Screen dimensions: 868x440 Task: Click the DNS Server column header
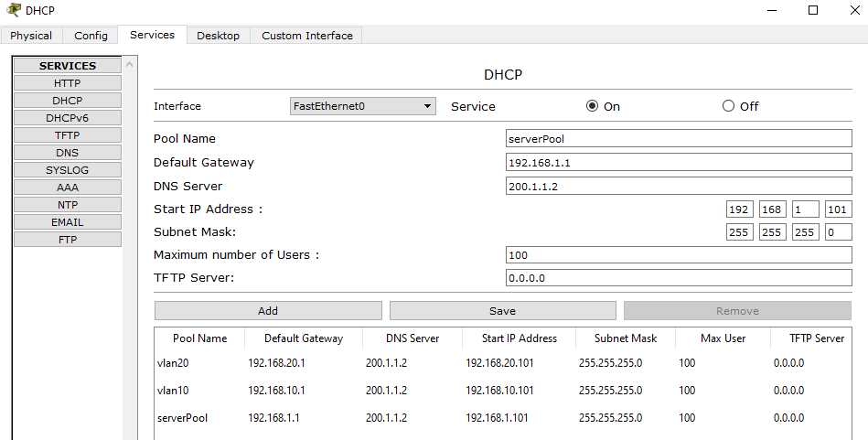click(x=413, y=338)
